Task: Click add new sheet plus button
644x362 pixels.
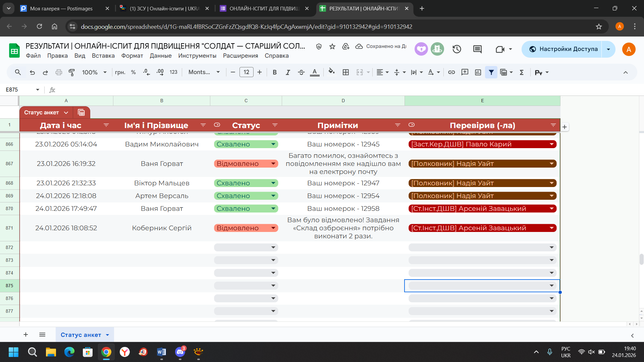Action: click(x=25, y=335)
